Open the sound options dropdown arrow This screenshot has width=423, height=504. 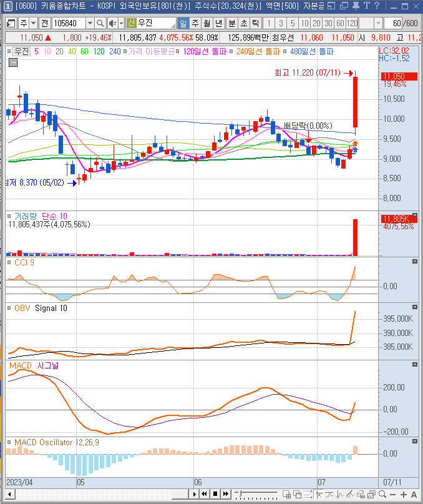click(121, 23)
